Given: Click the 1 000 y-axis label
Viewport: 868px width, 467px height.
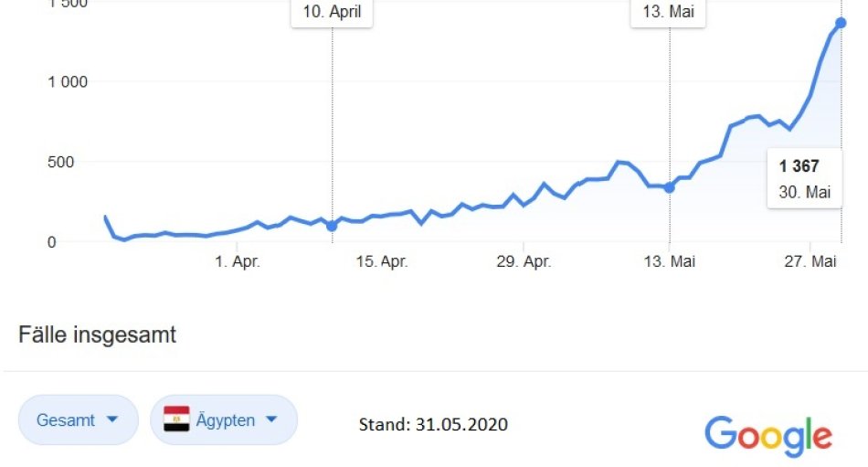Looking at the screenshot, I should [x=68, y=82].
